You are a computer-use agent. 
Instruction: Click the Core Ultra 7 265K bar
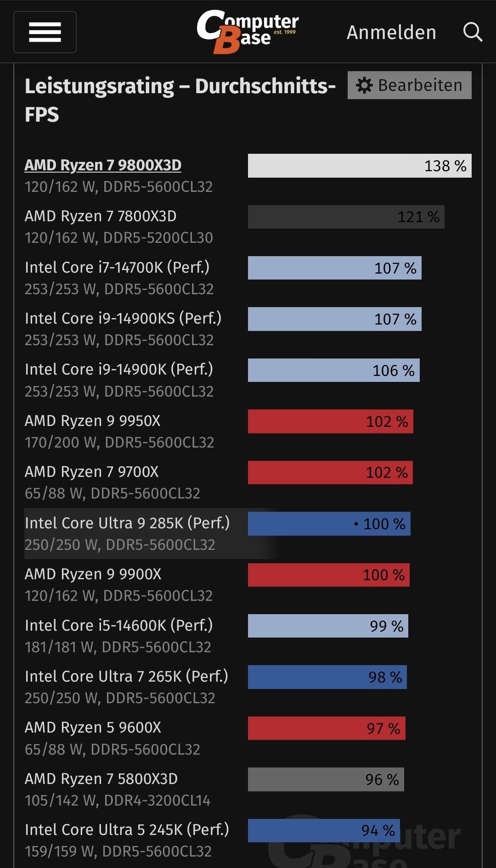[x=327, y=677]
